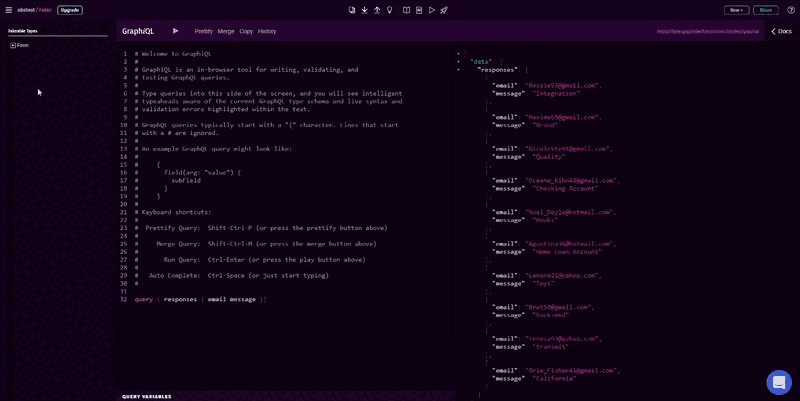Click the save disk icon

click(419, 10)
